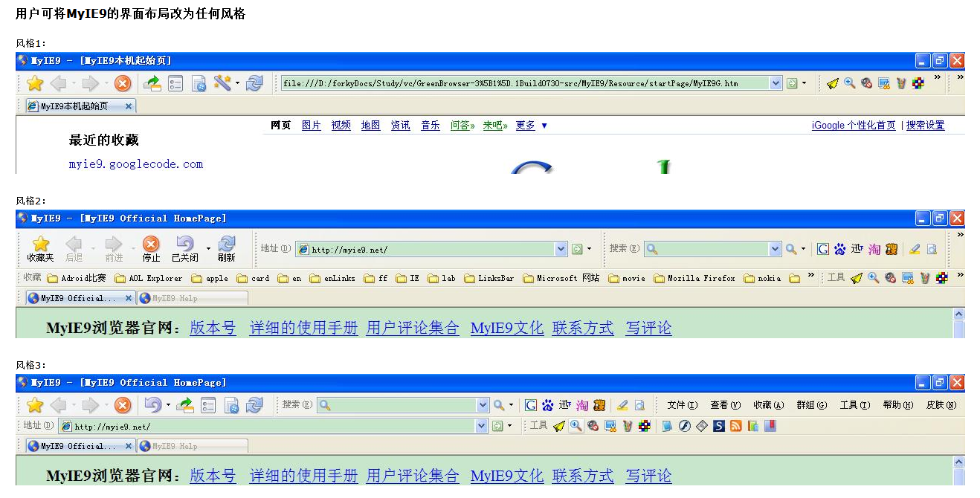980x498 pixels.
Task: Open the 帮助(H) menu in 风格3
Action: [897, 405]
